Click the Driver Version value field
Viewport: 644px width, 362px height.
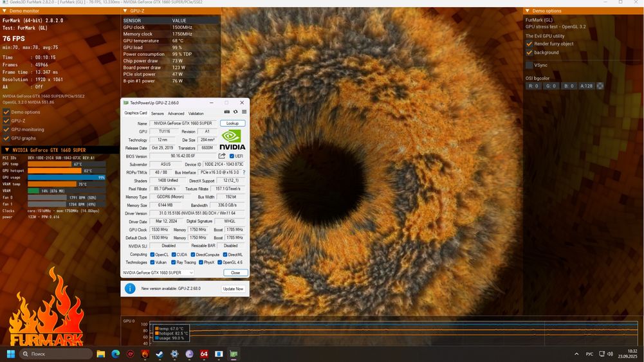pos(197,213)
